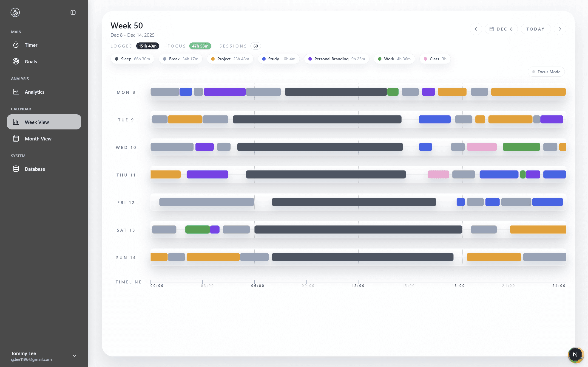Viewport: 588px width, 367px height.
Task: Switch to Month View
Action: tap(38, 138)
